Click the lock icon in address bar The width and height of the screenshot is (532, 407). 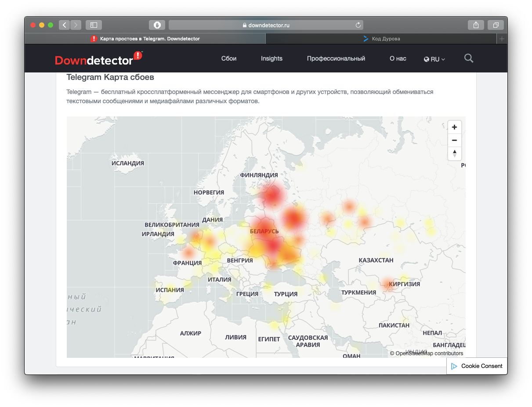point(245,25)
